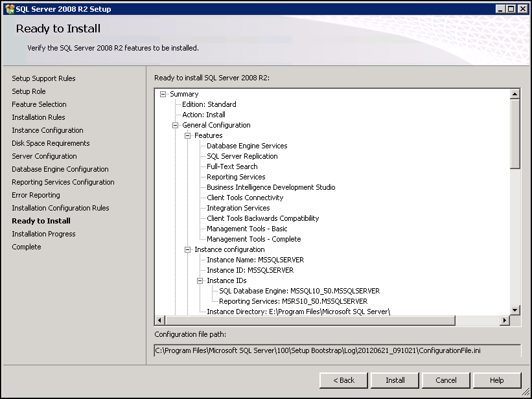The image size is (532, 399).
Task: Select the Edition: Standard entry
Action: point(209,104)
